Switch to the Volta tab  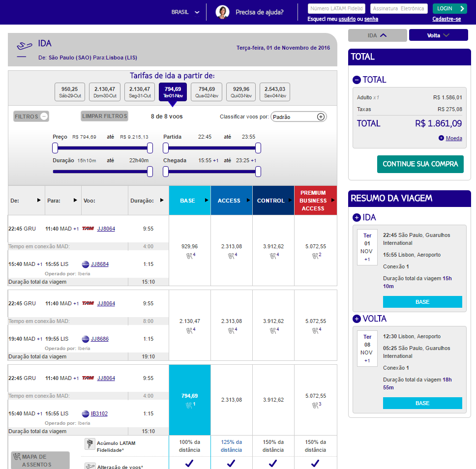coord(438,35)
